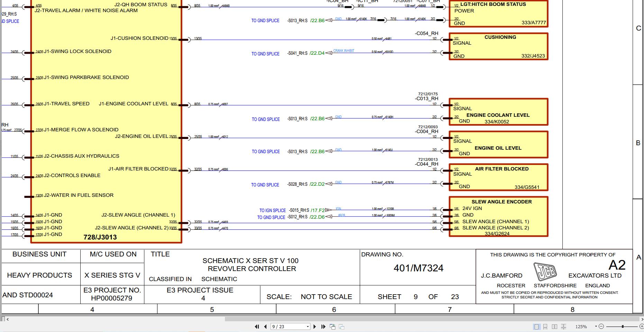
Task: Click the /17.F2 IGN splice reference
Action: [318, 210]
